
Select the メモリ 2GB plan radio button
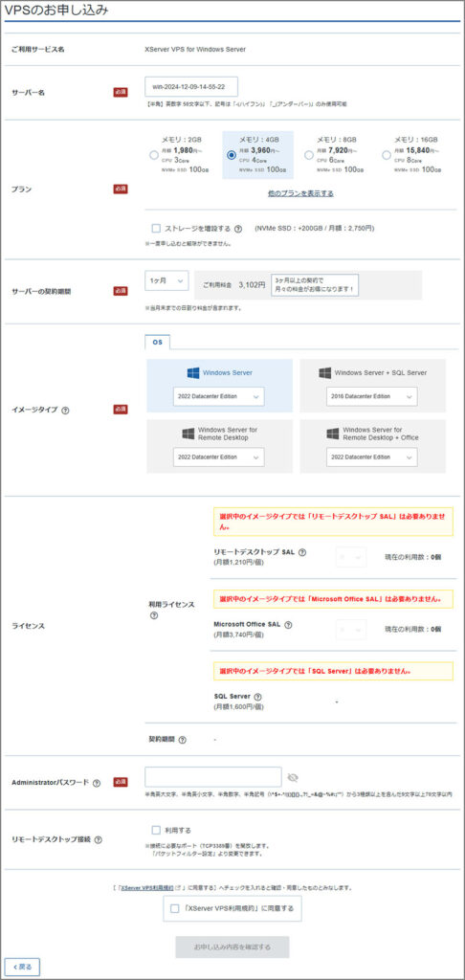pos(154,155)
